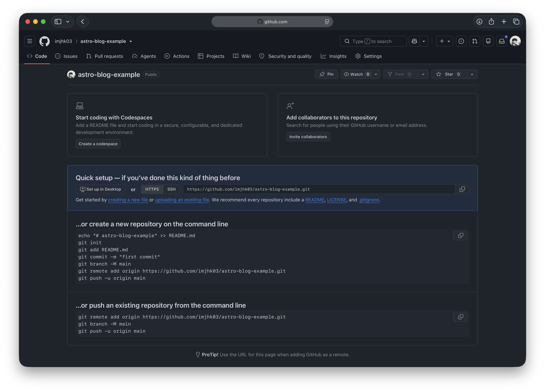545x392 pixels.
Task: Click Set up in Desktop button
Action: [x=100, y=189]
